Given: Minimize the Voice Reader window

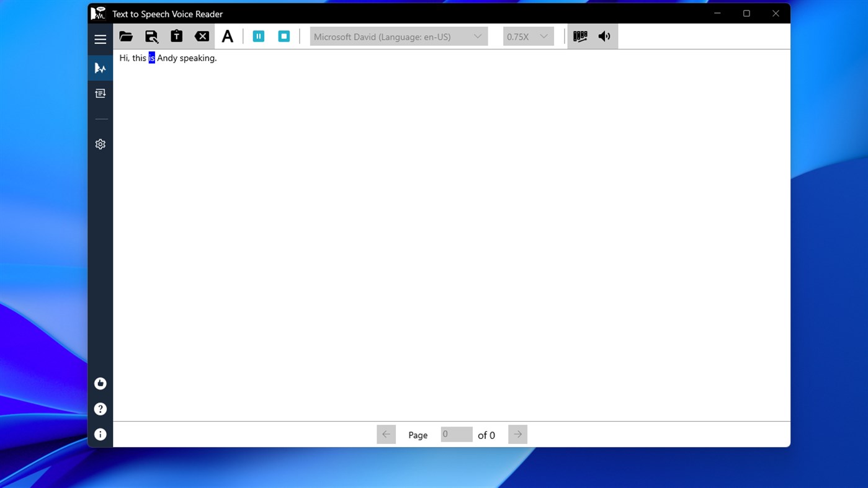Looking at the screenshot, I should coord(717,14).
